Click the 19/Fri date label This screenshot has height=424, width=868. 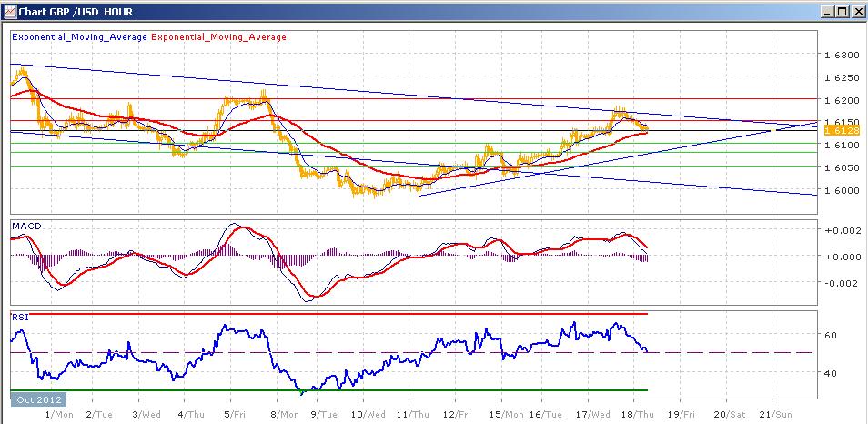point(681,413)
